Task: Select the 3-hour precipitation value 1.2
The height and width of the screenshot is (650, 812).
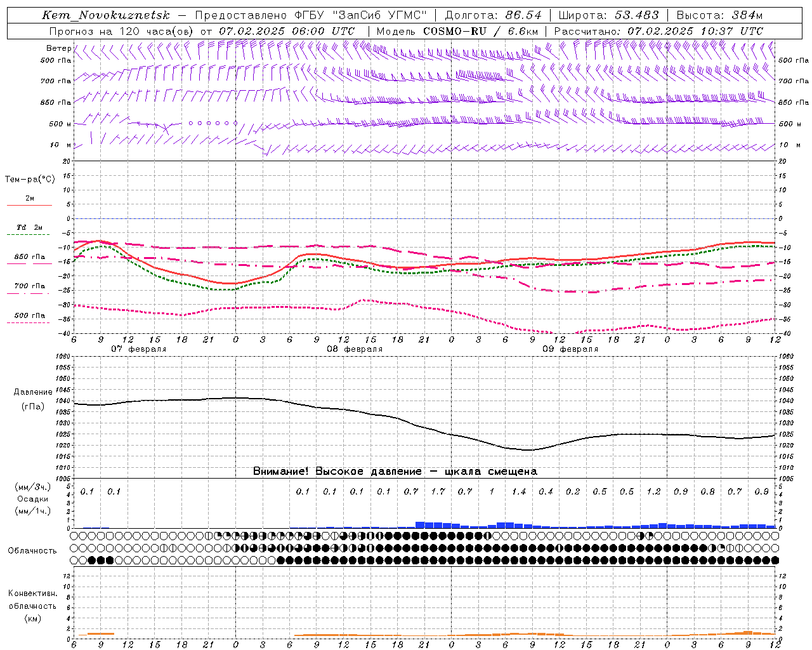Action: [x=653, y=492]
